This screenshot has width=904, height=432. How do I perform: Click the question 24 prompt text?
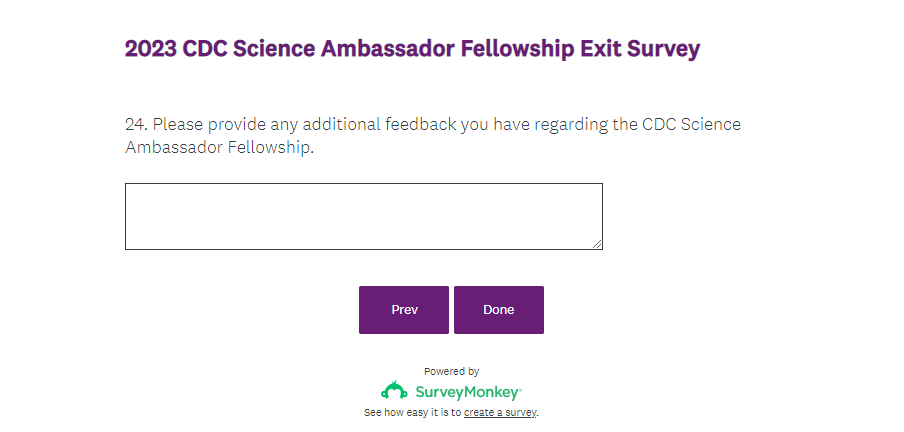[x=432, y=136]
